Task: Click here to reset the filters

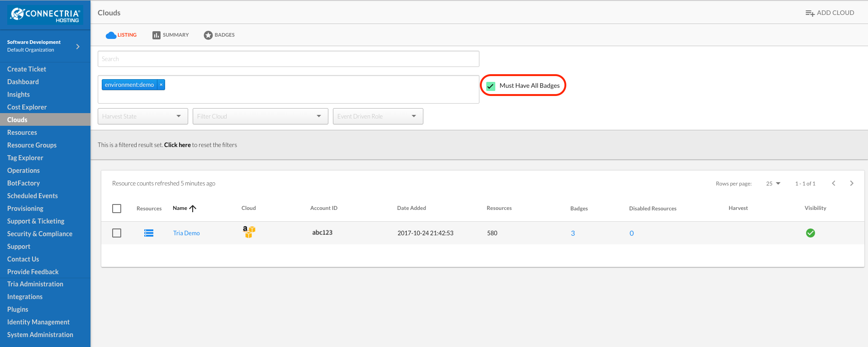Action: (x=177, y=145)
